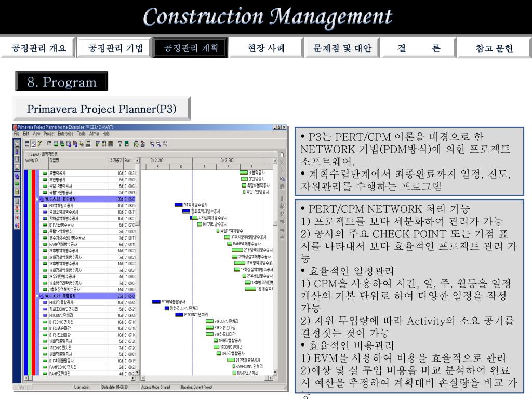Click the Activities icon in left sidebar
532x399 pixels.
17,184
